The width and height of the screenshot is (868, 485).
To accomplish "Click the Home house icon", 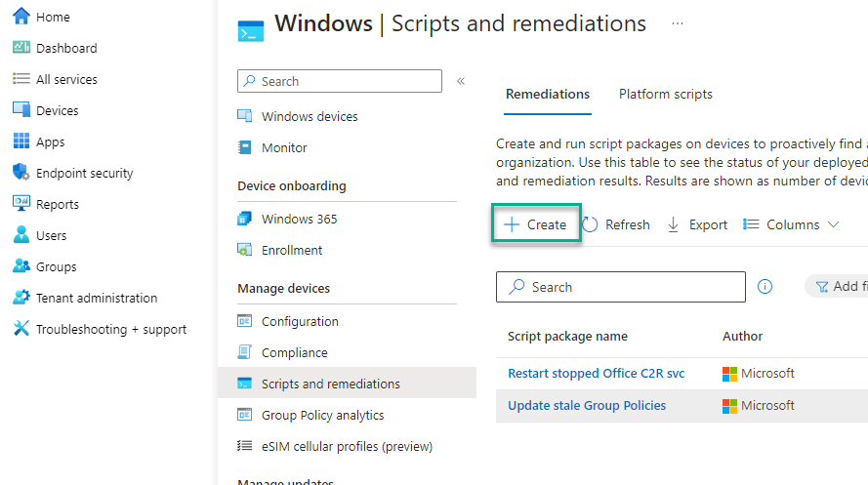I will click(x=21, y=16).
